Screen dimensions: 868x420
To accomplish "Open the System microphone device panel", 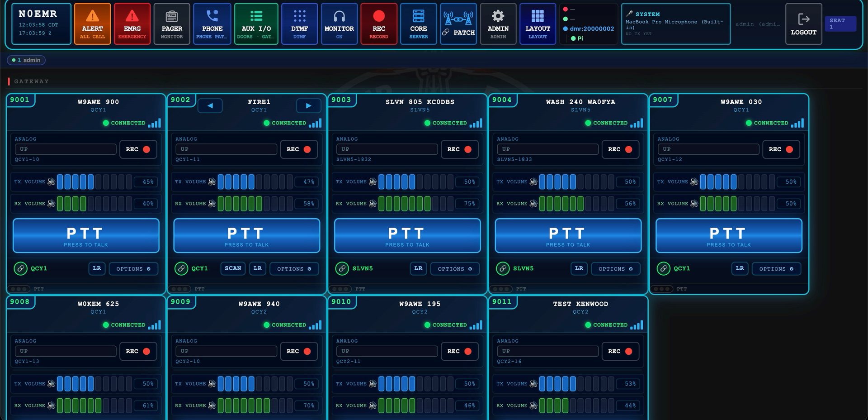I will point(676,24).
